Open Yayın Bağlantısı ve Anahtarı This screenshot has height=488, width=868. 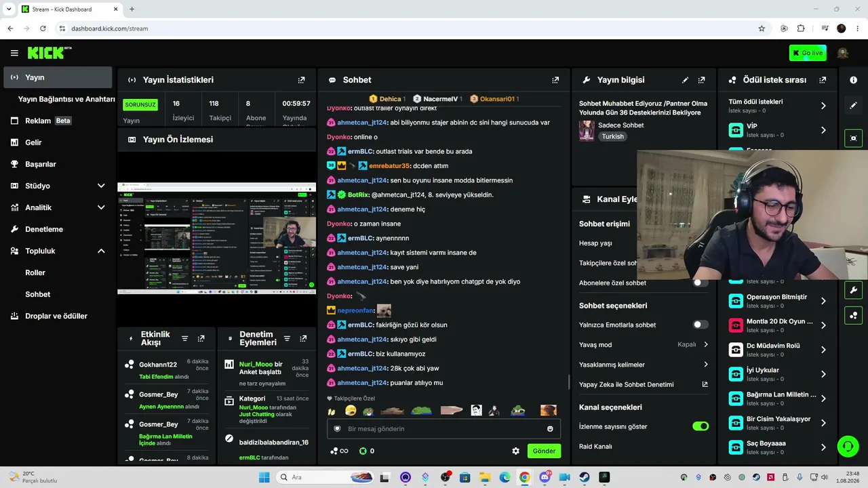pyautogui.click(x=66, y=99)
